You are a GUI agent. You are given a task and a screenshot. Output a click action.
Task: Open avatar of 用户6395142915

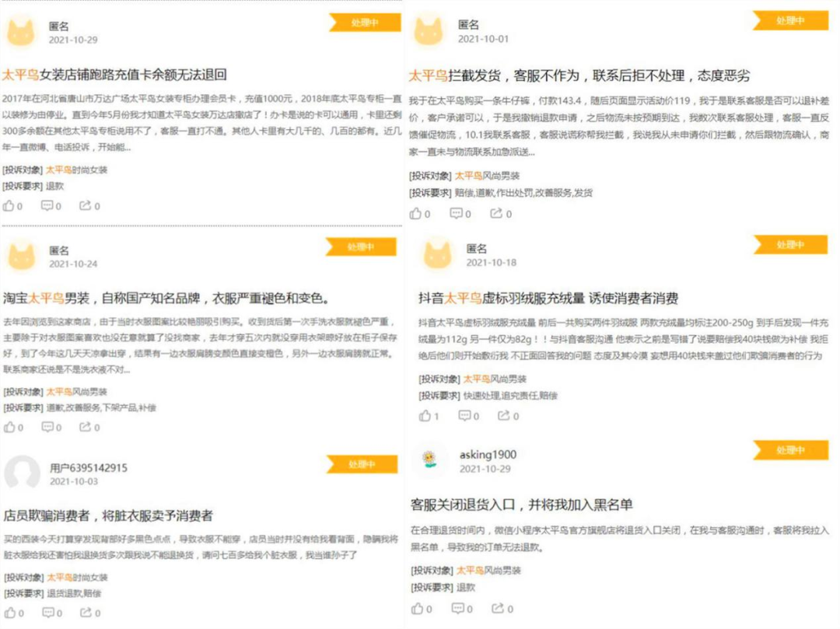tap(22, 473)
